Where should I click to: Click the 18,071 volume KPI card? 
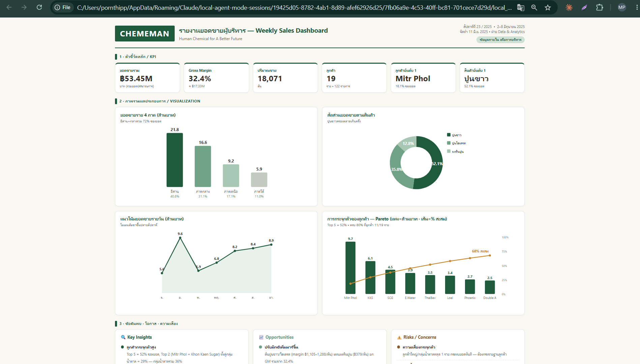[x=285, y=78]
